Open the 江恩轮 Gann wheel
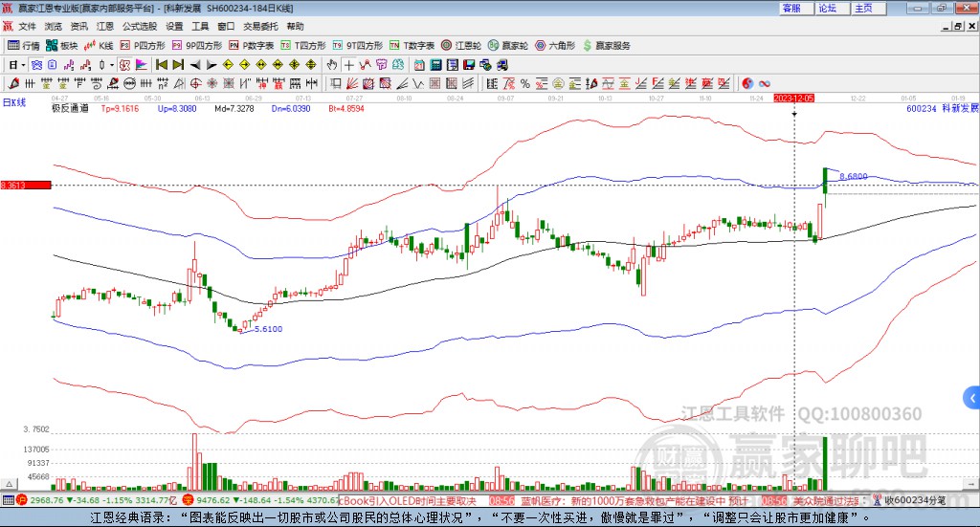Image resolution: width=980 pixels, height=527 pixels. click(x=461, y=46)
